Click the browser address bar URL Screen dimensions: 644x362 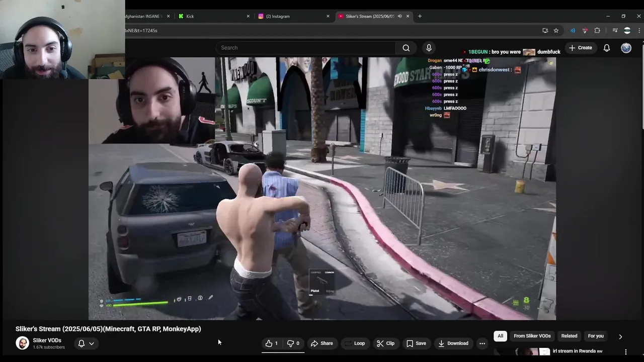[141, 31]
